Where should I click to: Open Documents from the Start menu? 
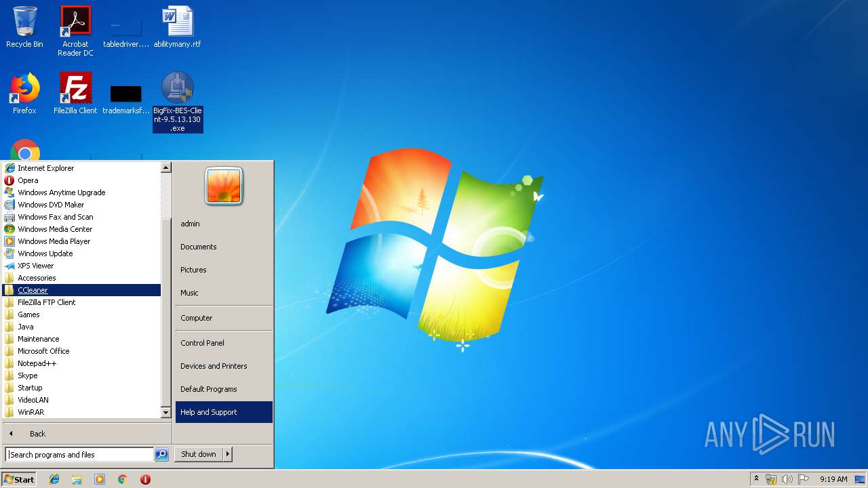pos(224,247)
